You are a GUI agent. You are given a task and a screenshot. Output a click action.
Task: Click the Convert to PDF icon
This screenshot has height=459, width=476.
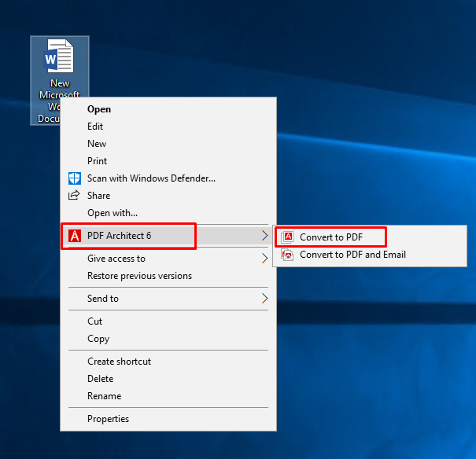tap(287, 237)
